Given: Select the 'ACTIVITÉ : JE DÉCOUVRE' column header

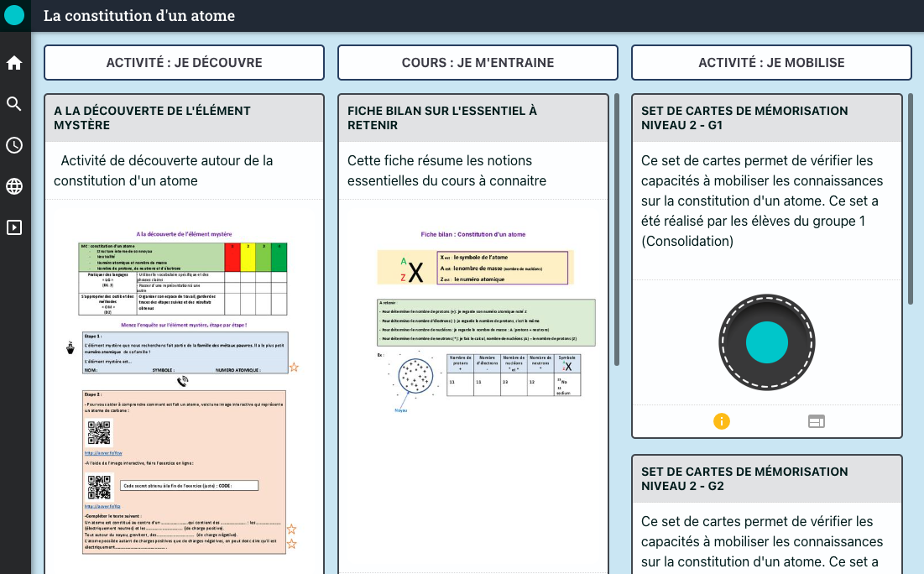Looking at the screenshot, I should 184,63.
